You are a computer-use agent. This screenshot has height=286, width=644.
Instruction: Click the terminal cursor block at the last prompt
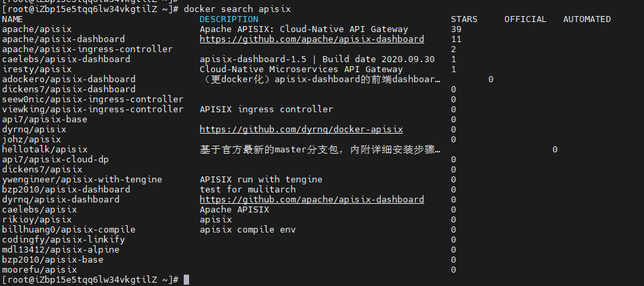click(186, 279)
